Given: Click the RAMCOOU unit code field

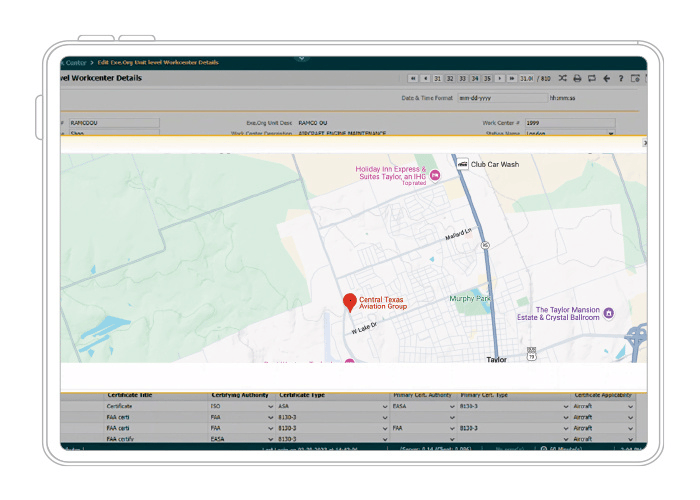Looking at the screenshot, I should pyautogui.click(x=114, y=123).
